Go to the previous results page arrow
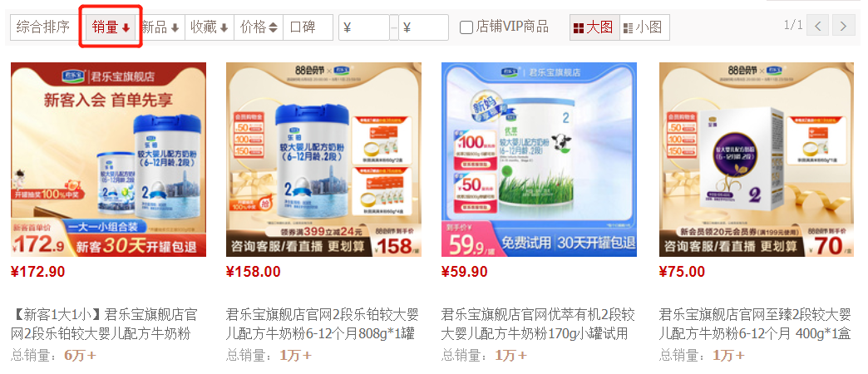Viewport: 868px width, 374px height. click(817, 26)
